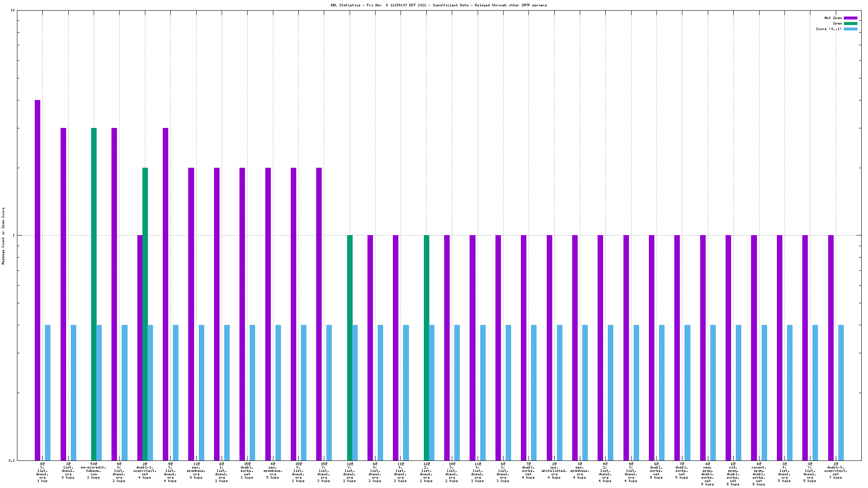Click the ips.whitelisted.org 4 hops label

pyautogui.click(x=554, y=471)
